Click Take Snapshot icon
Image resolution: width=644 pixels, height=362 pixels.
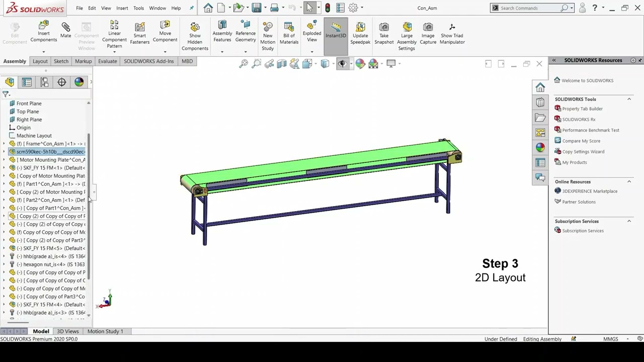tap(384, 33)
